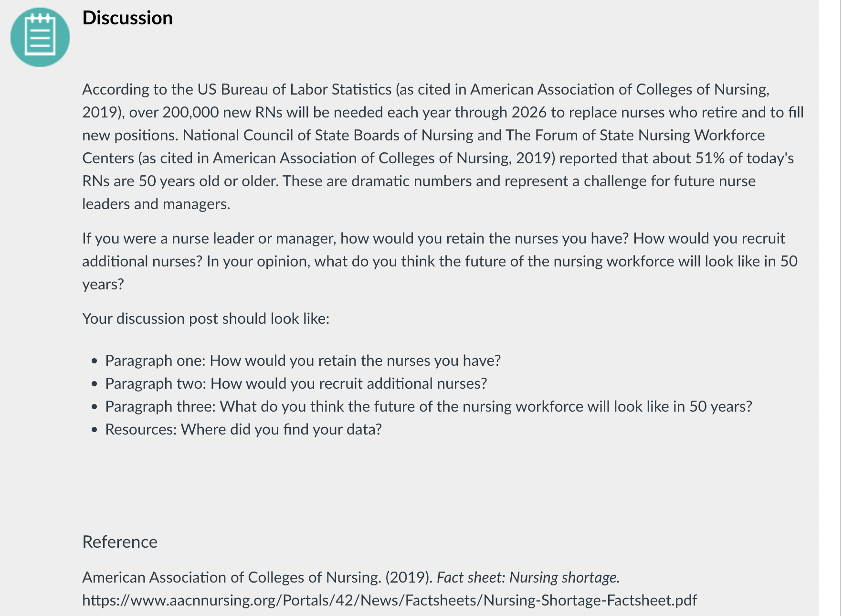Click 'leaders and managers.' ending text
Image resolution: width=843 pixels, height=616 pixels.
[156, 204]
